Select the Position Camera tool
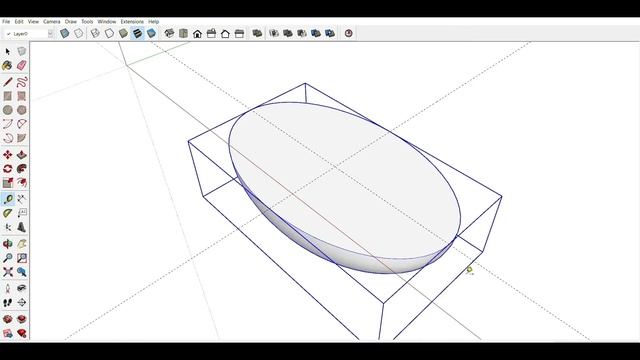 [x=8, y=289]
